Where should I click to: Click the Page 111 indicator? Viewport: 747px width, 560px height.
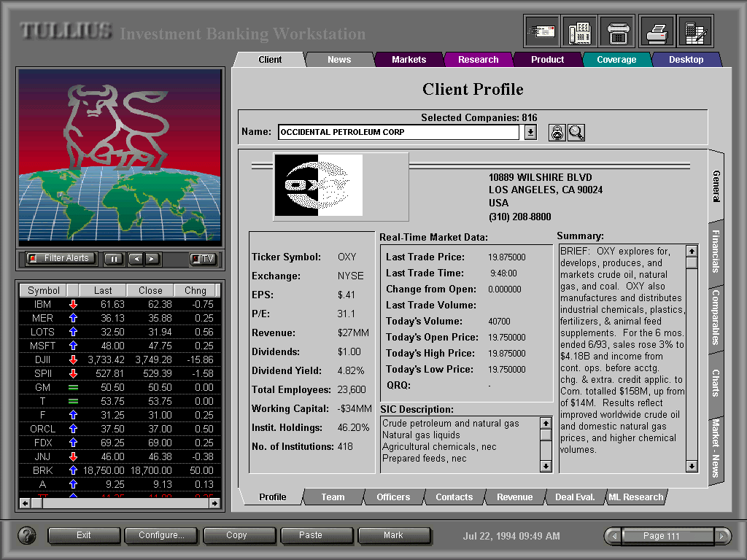[x=667, y=536]
